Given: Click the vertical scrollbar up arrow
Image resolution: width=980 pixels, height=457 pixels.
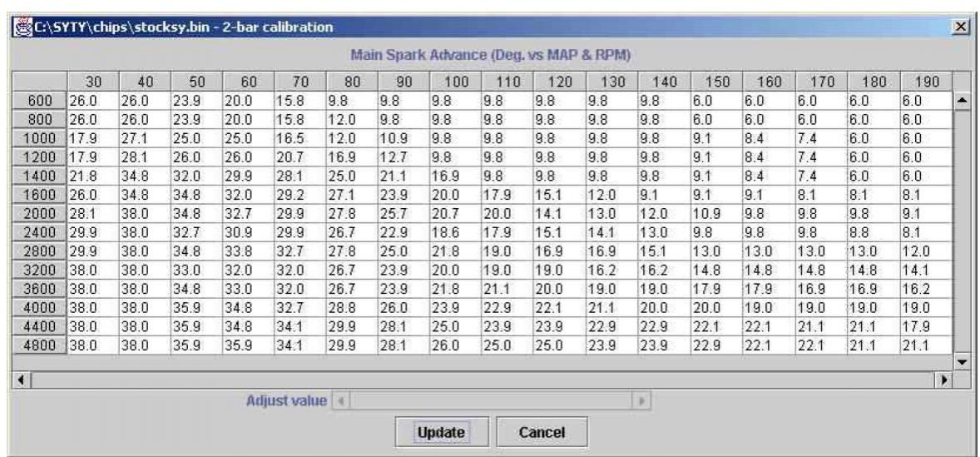Looking at the screenshot, I should [962, 100].
